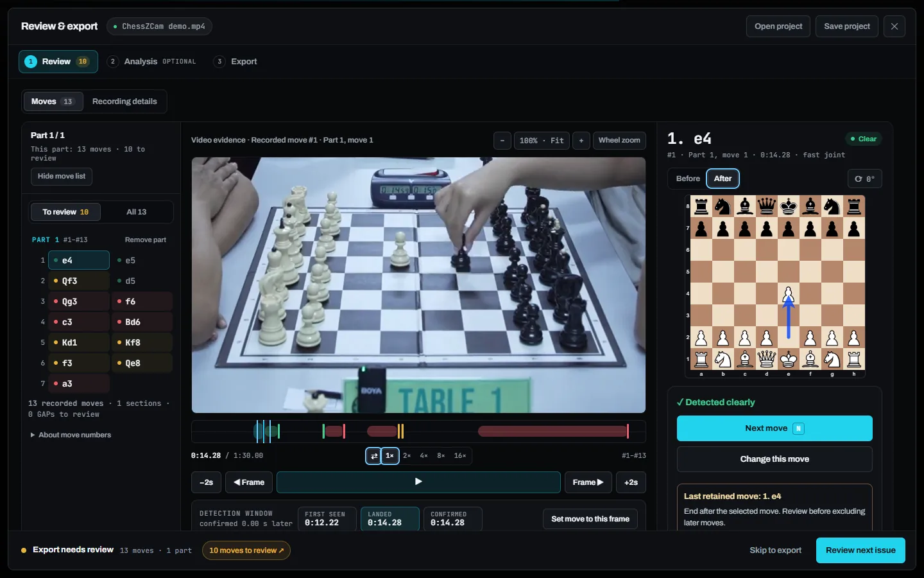This screenshot has width=924, height=578.
Task: Select the Moves tab
Action: 53,101
